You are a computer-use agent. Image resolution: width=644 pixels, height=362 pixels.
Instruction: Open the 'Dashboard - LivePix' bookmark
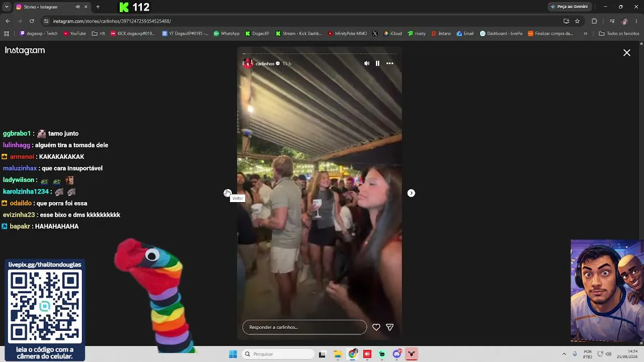click(x=501, y=34)
